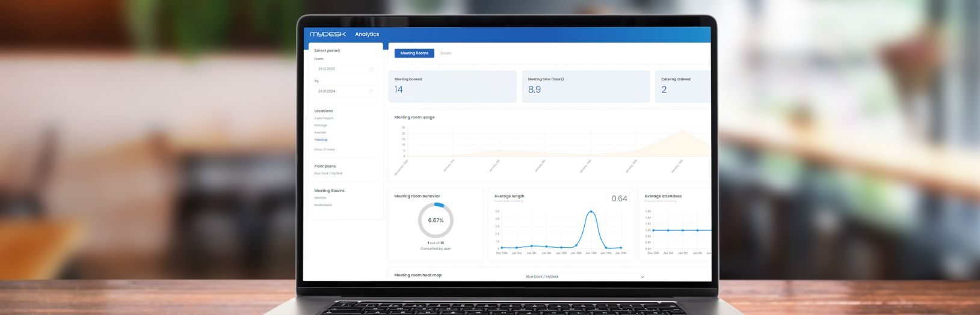Click the 'Meeting time (hours)' 8.9 card
This screenshot has width=980, height=315.
tap(585, 87)
